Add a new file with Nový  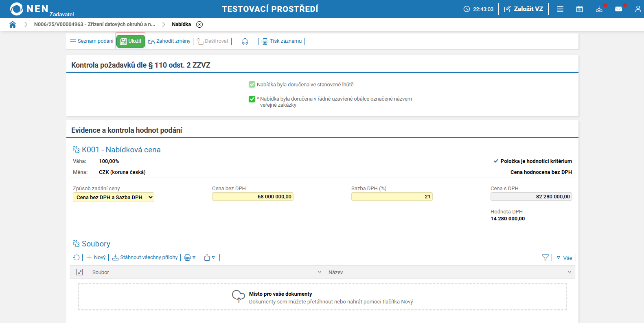[x=96, y=257]
